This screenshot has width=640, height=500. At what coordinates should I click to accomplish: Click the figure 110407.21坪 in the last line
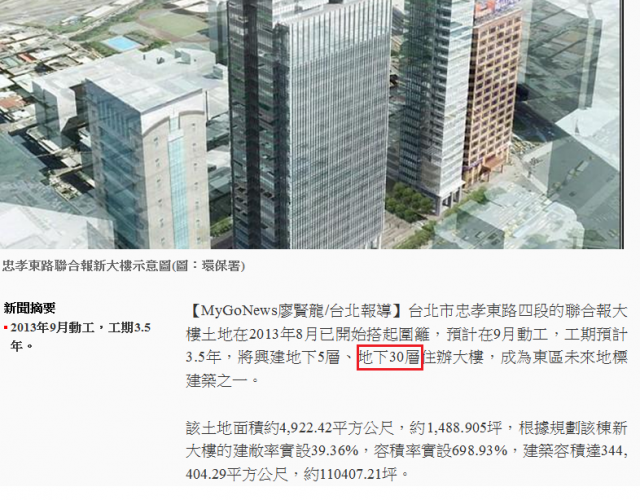(358, 474)
